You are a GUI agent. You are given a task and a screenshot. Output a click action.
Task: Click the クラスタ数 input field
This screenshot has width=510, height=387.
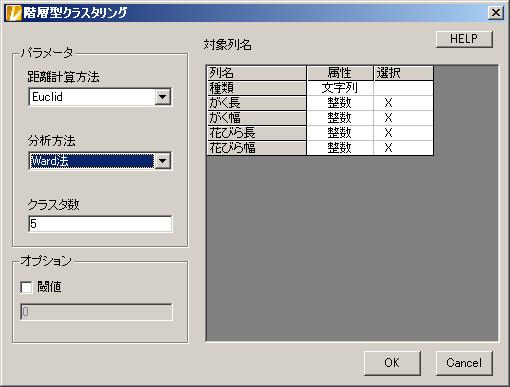tap(100, 224)
